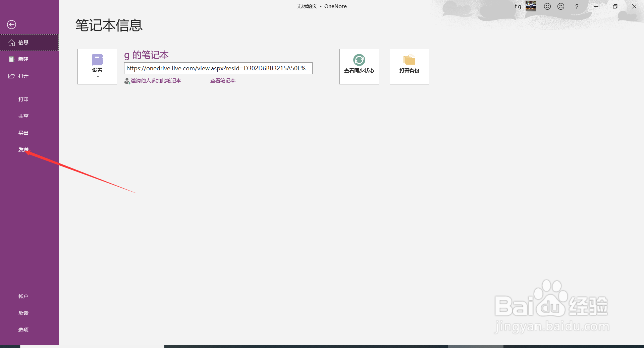The width and height of the screenshot is (644, 348).
Task: Open the 反馈 page
Action: [29, 313]
